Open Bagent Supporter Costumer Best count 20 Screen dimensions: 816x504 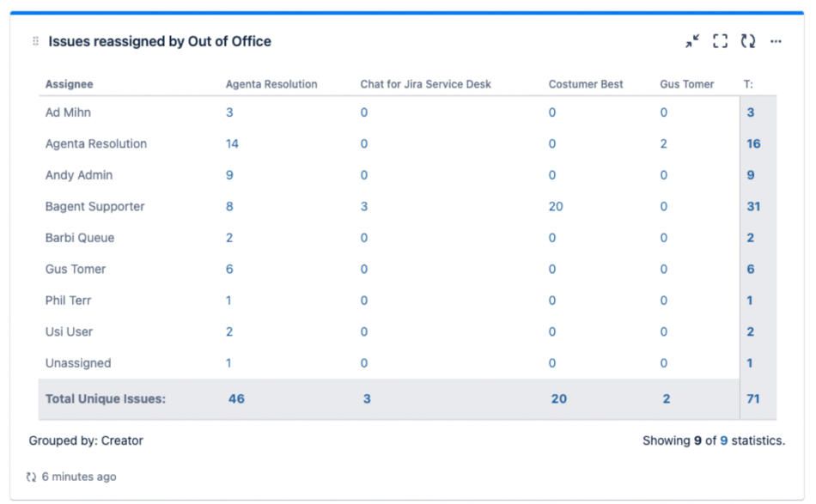click(556, 206)
